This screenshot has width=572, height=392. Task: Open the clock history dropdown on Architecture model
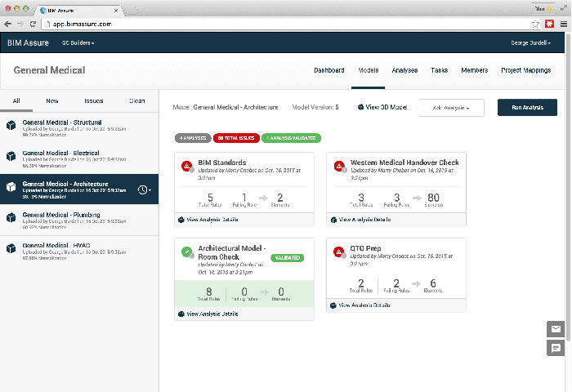click(x=145, y=189)
